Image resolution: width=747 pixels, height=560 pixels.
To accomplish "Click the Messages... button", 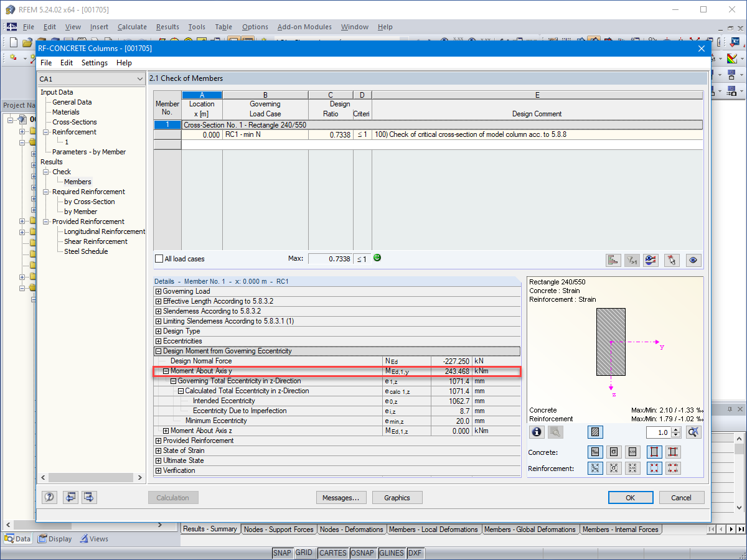I will click(341, 497).
